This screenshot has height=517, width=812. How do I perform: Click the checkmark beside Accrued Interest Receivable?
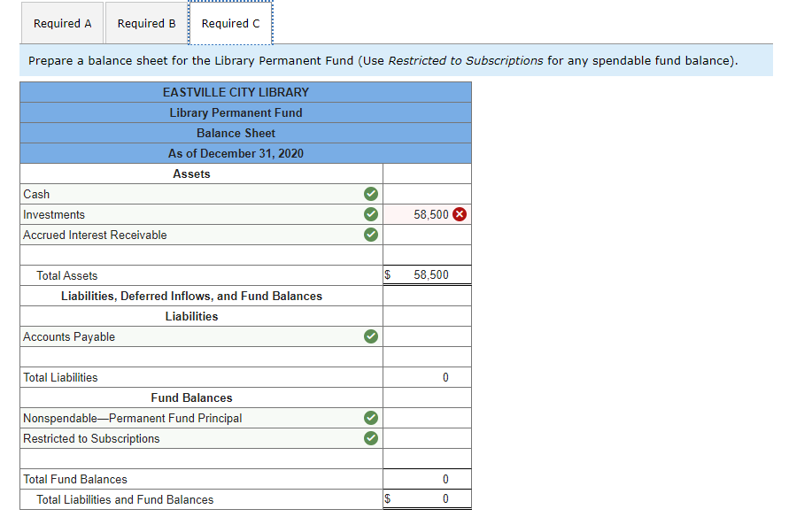[x=370, y=234]
